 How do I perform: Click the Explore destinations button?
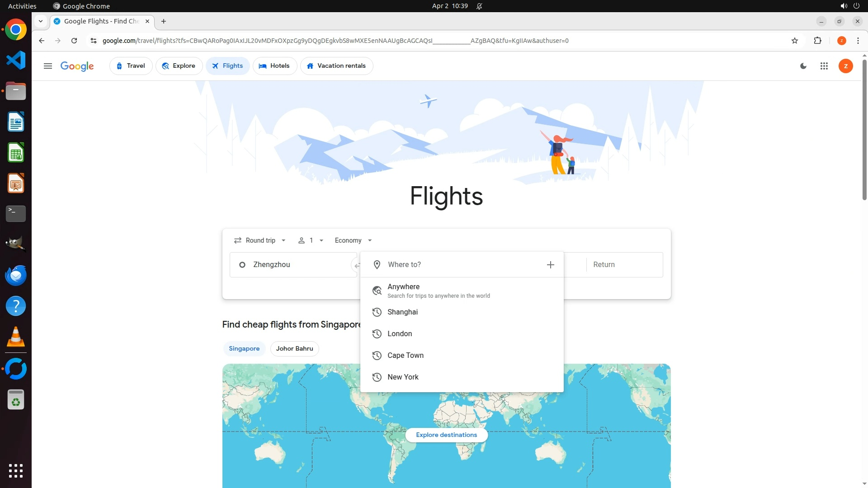(446, 435)
